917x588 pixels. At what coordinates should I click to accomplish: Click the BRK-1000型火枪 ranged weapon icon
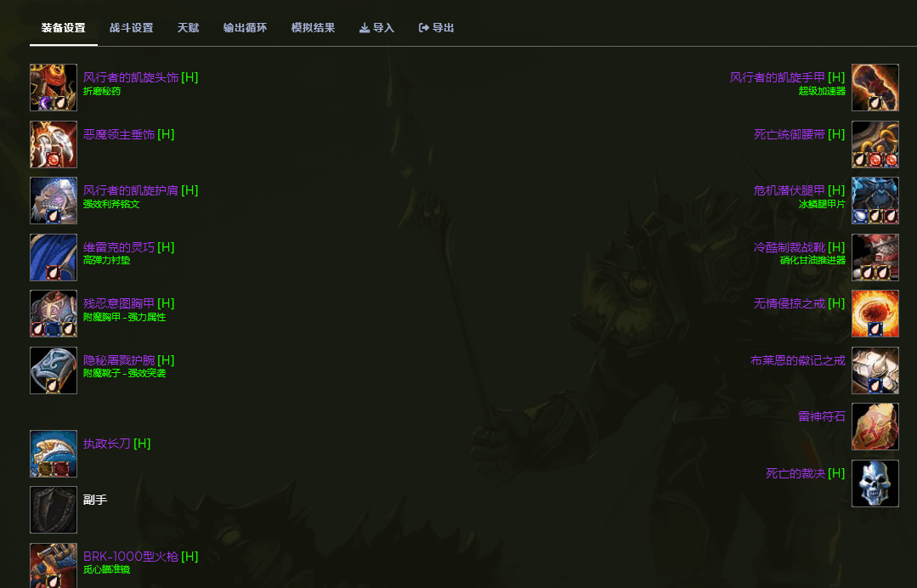[54, 565]
